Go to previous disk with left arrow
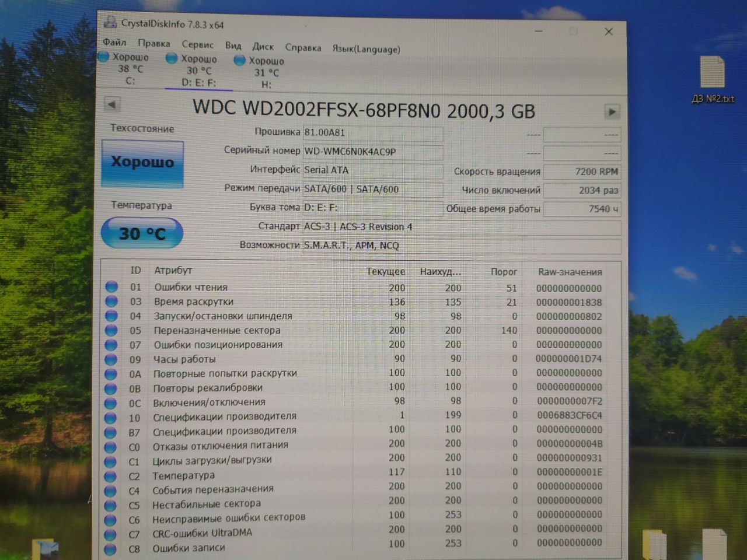This screenshot has width=747, height=560. click(x=112, y=104)
